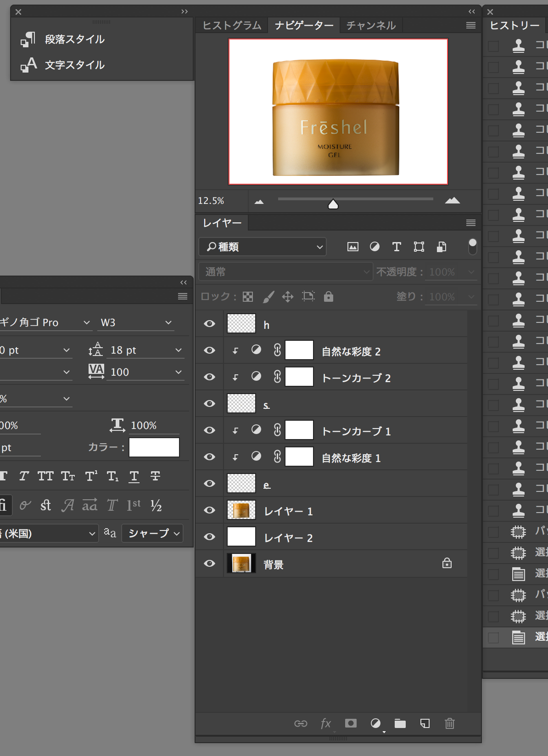The width and height of the screenshot is (548, 756).
Task: Open the 段落スタイル panel
Action: pos(74,39)
